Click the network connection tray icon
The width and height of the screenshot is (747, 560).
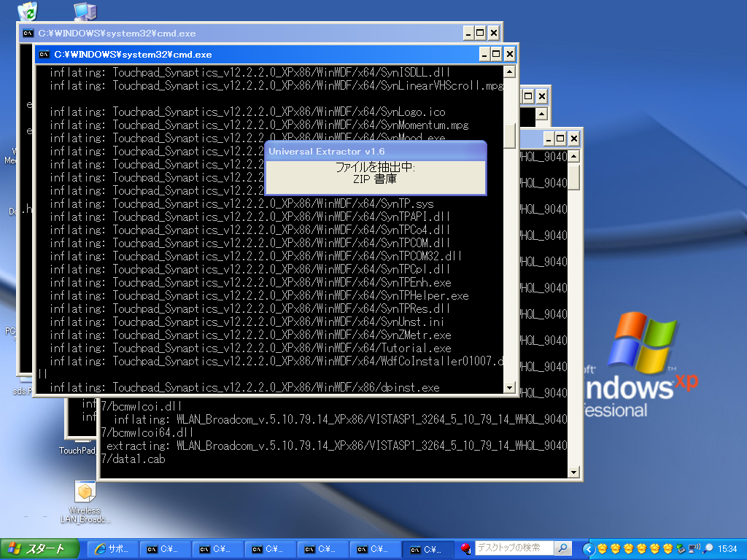[x=694, y=549]
